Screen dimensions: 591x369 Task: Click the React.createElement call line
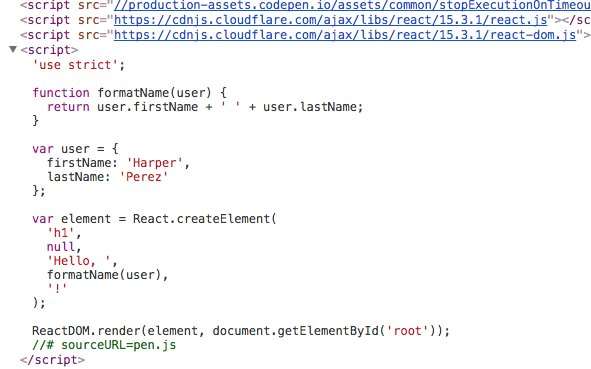(154, 219)
